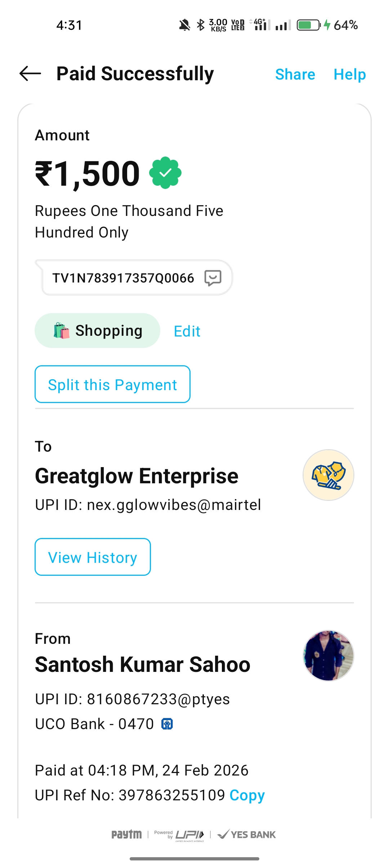The image size is (389, 868).
Task: Tap the shopping bags category icon
Action: pos(61,331)
